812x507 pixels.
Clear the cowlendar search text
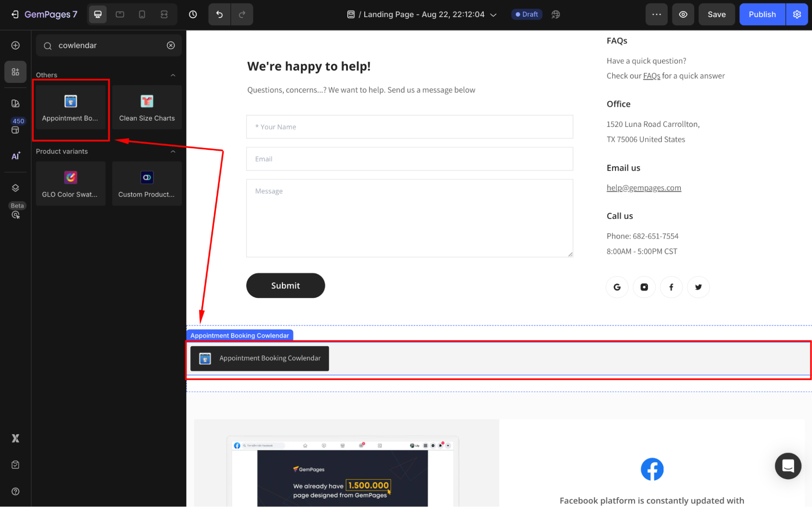point(171,45)
